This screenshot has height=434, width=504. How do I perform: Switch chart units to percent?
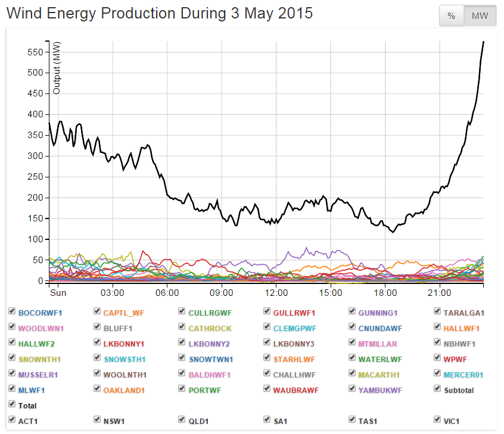(452, 16)
